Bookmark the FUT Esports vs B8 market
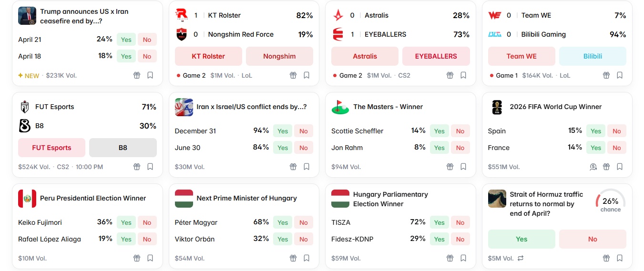644x271 pixels. 150,167
